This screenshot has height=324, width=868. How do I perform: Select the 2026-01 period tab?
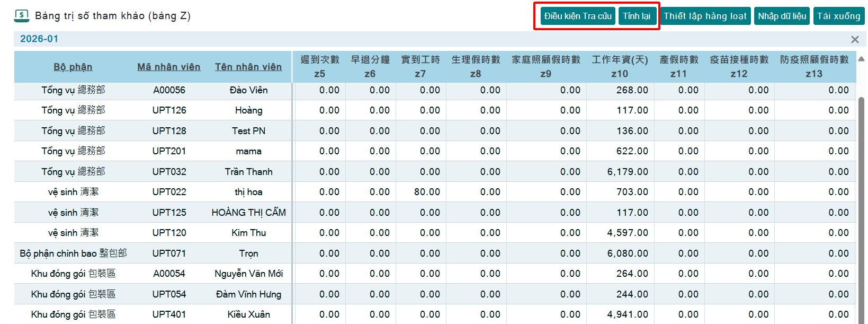pos(39,39)
